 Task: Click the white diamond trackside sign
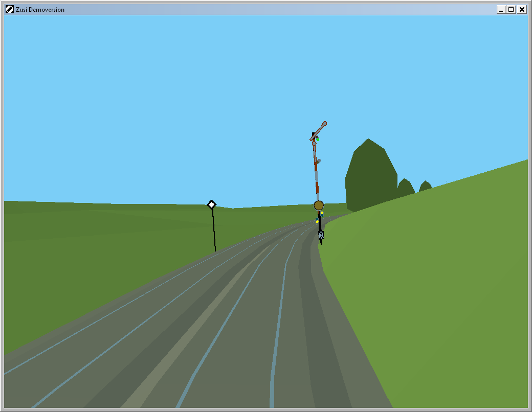coord(211,204)
